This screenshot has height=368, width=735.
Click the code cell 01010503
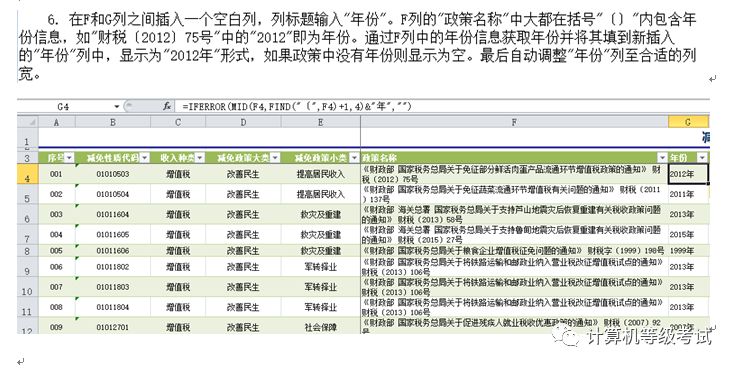pos(112,174)
